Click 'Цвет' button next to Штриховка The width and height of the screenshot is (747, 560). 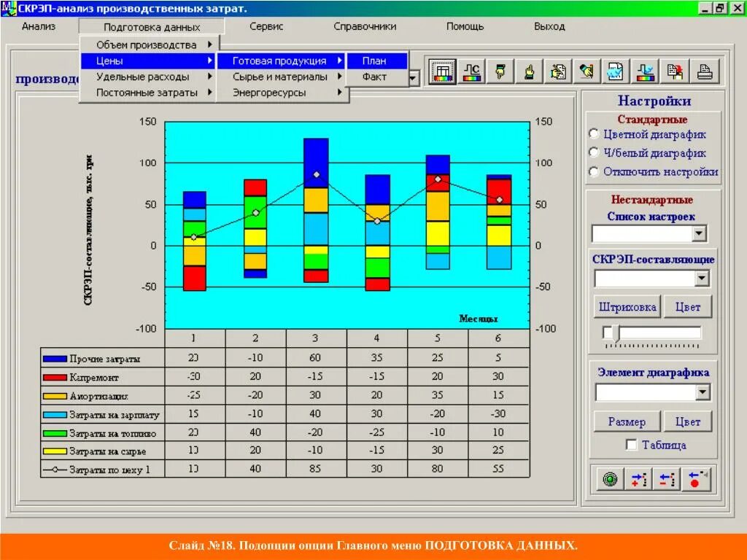click(688, 307)
